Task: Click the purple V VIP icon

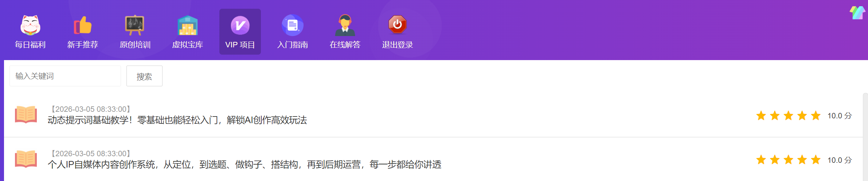Action: tap(240, 25)
